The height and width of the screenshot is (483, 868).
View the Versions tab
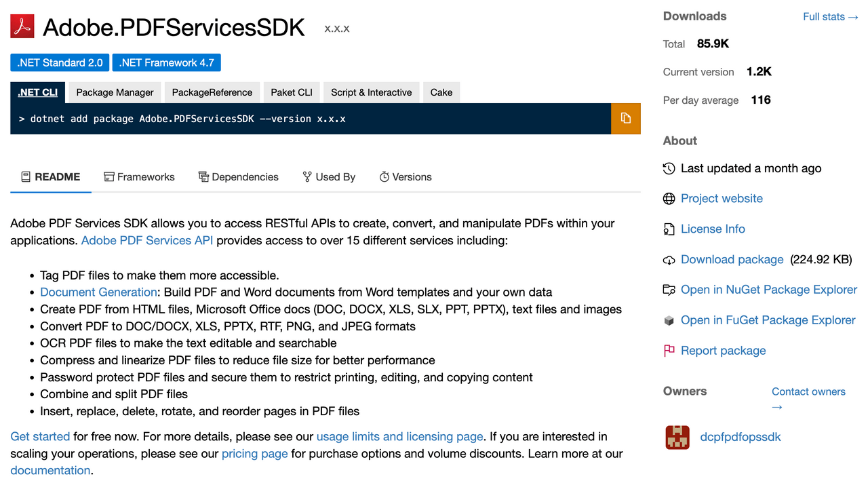pos(406,177)
